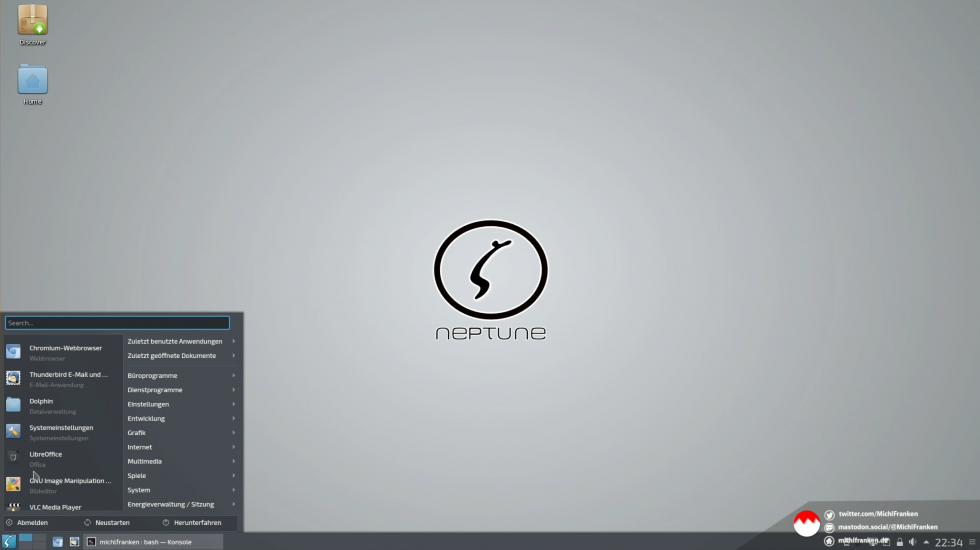Viewport: 980px width, 550px height.
Task: Launch Dolphin Dateiverwaltung file manager
Action: (61, 406)
